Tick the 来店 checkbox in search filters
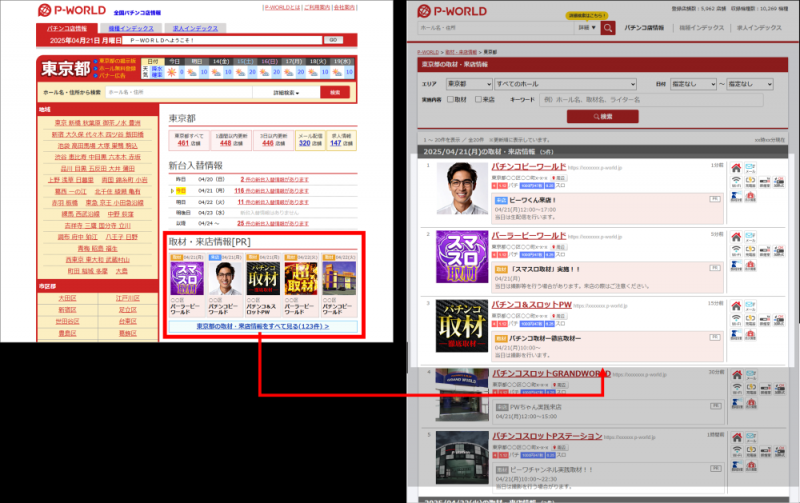This screenshot has height=503, width=800. click(x=479, y=99)
